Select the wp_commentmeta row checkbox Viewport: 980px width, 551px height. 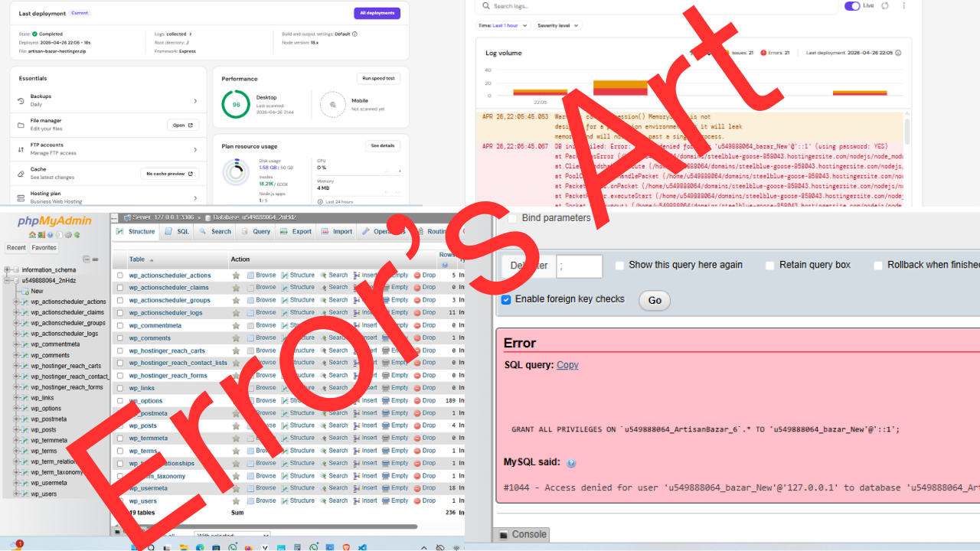[x=120, y=325]
